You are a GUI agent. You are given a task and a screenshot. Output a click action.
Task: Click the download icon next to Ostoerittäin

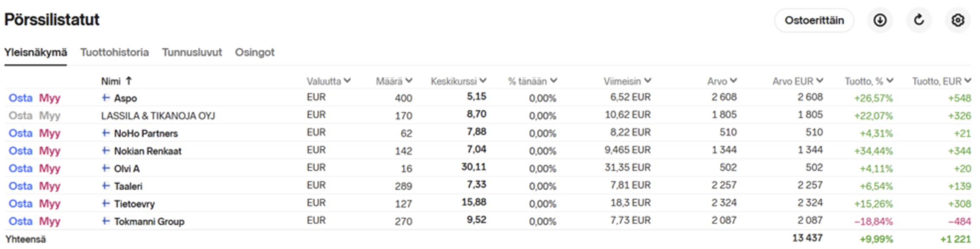(880, 20)
